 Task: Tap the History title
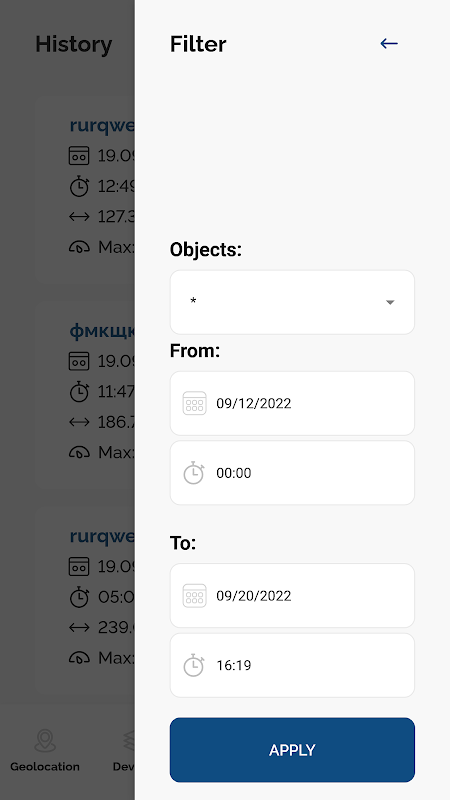(x=73, y=44)
